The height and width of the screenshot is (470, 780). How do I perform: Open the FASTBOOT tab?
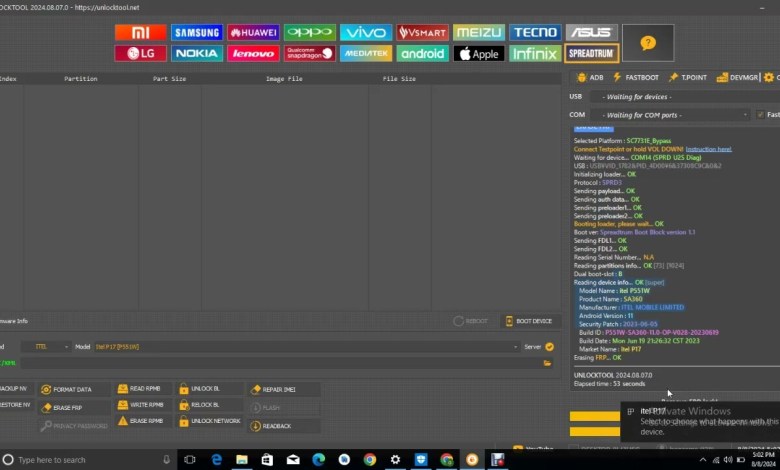636,78
